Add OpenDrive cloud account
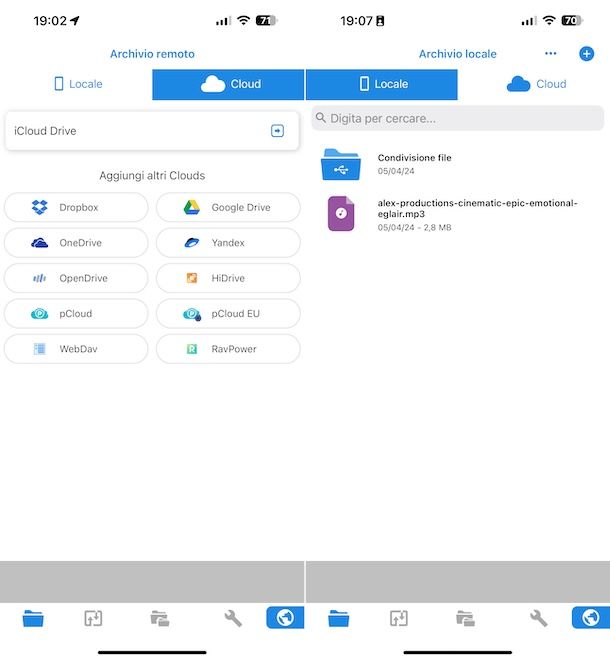Viewport: 610px width, 660px height. coord(76,278)
